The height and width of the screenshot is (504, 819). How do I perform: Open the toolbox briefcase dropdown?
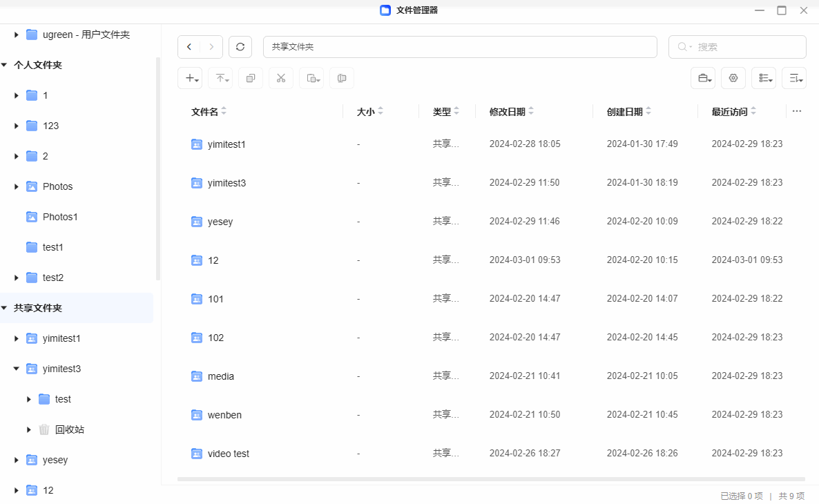[703, 78]
